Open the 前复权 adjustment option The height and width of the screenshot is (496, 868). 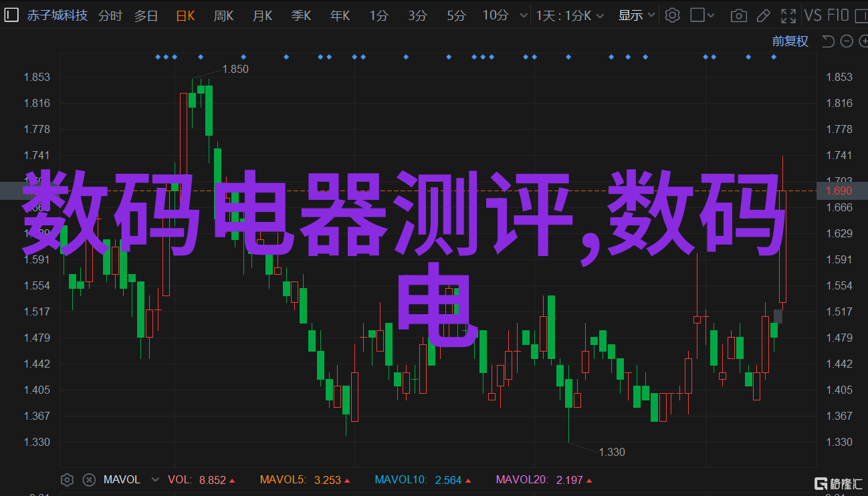pyautogui.click(x=790, y=41)
